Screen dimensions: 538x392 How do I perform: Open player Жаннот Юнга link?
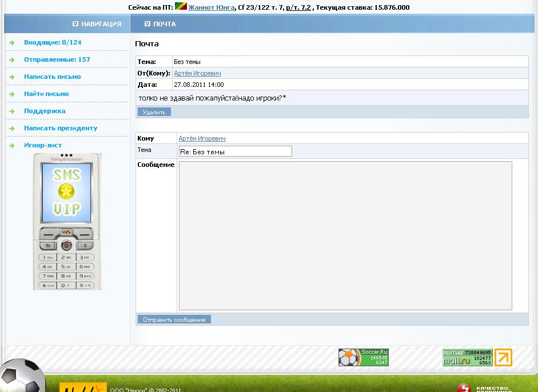click(211, 7)
